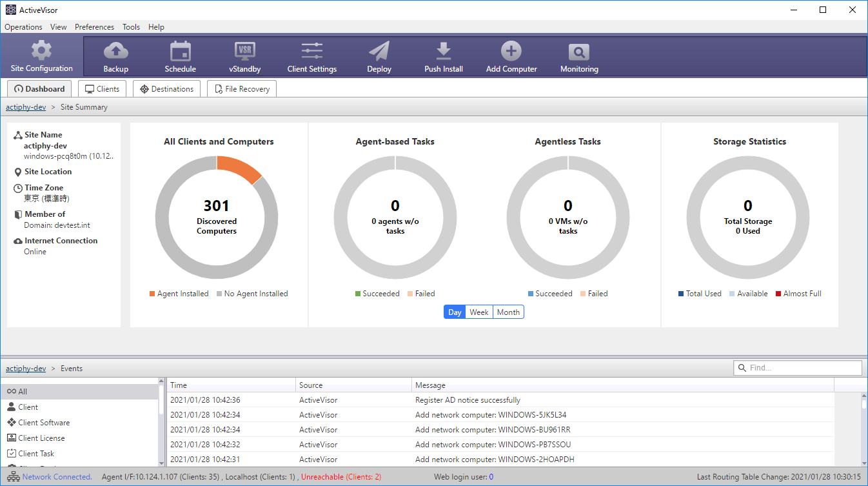The image size is (868, 486).
Task: Click the Internet Connection cloud icon
Action: [x=18, y=241]
